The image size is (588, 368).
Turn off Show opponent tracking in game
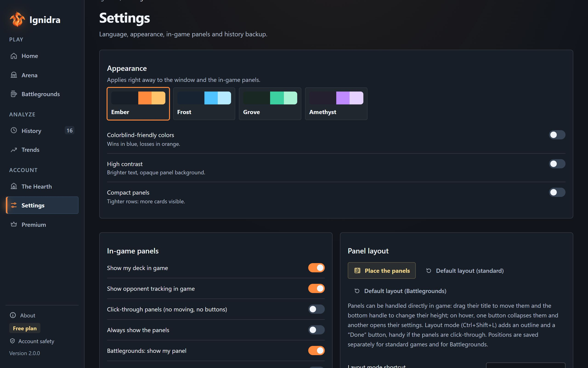pos(316,288)
